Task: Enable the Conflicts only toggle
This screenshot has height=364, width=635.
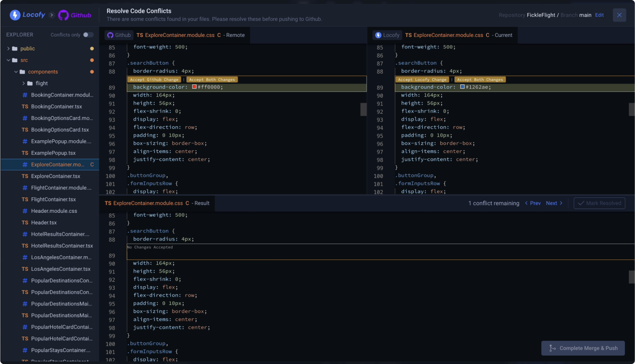Action: (88, 34)
